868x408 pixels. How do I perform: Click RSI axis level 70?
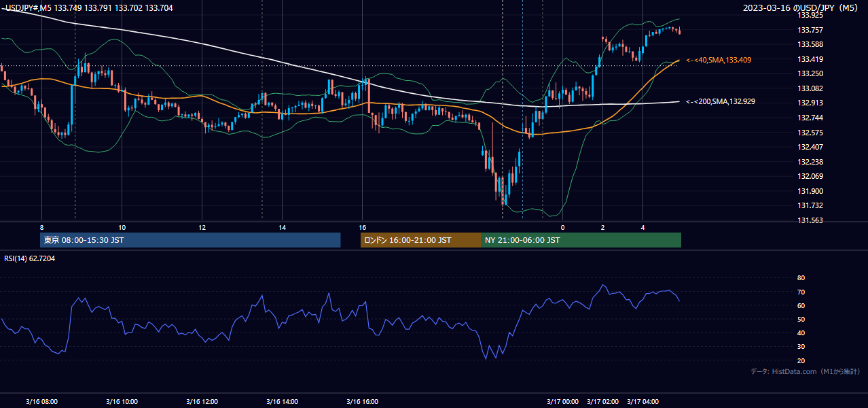click(801, 292)
